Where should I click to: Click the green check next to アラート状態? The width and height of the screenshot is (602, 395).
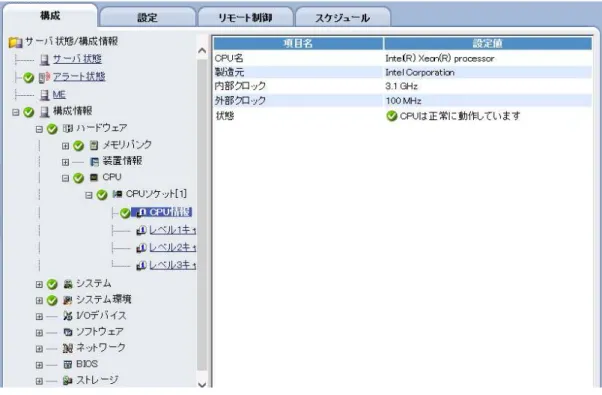(28, 78)
